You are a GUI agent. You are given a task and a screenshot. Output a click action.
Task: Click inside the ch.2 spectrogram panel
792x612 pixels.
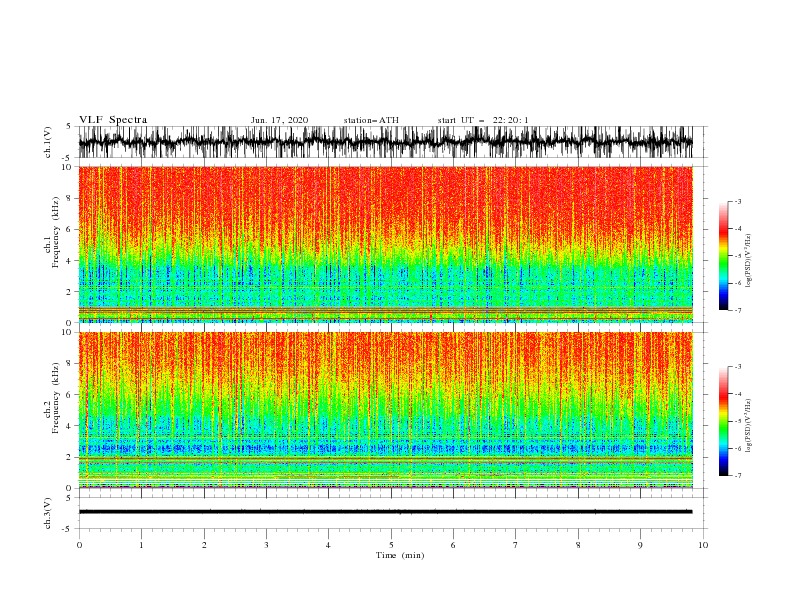coord(385,410)
